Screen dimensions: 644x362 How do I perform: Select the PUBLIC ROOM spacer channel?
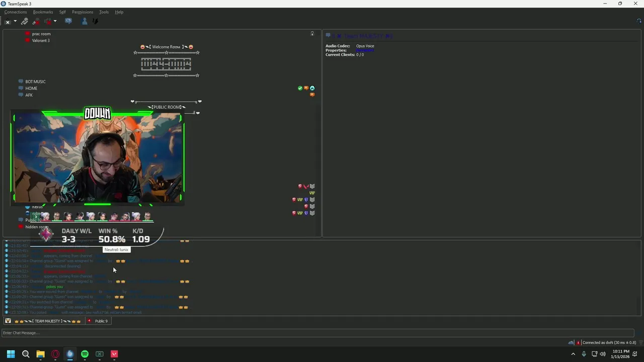(x=167, y=107)
